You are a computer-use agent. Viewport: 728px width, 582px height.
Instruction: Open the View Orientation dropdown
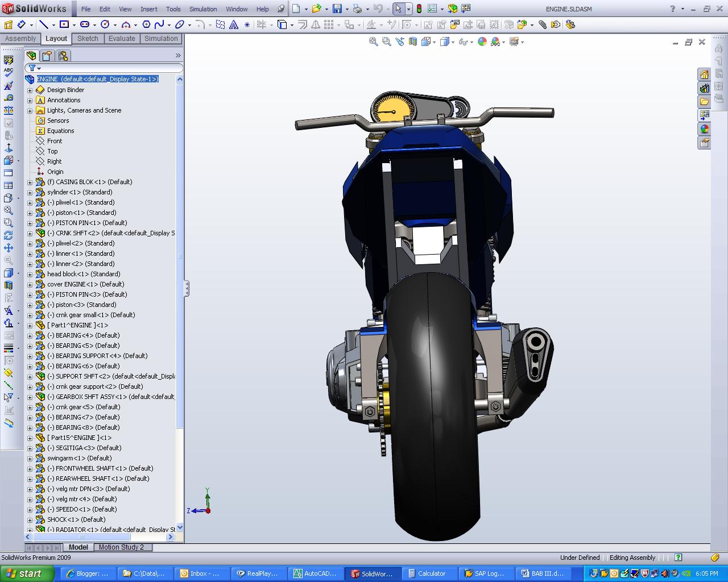click(433, 41)
